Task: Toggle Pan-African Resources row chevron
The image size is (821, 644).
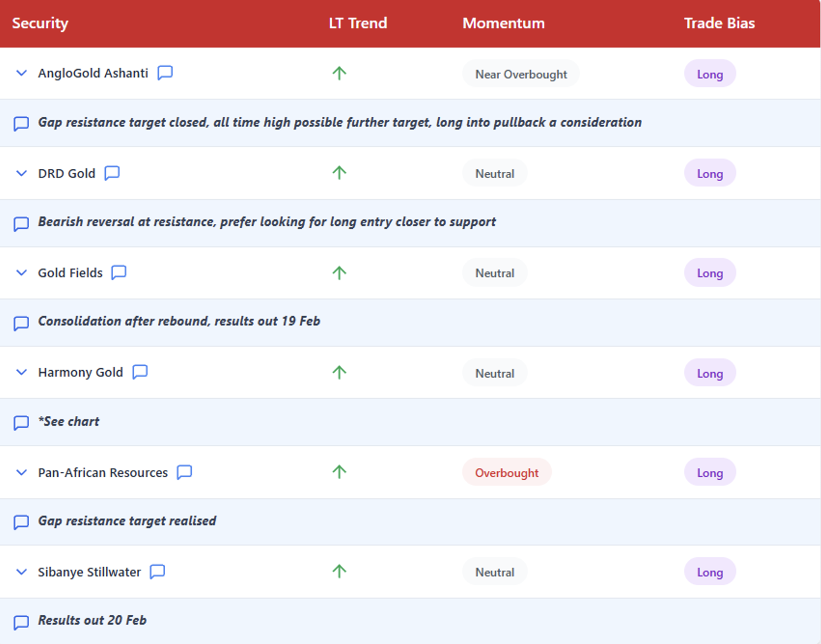Action: pyautogui.click(x=21, y=472)
